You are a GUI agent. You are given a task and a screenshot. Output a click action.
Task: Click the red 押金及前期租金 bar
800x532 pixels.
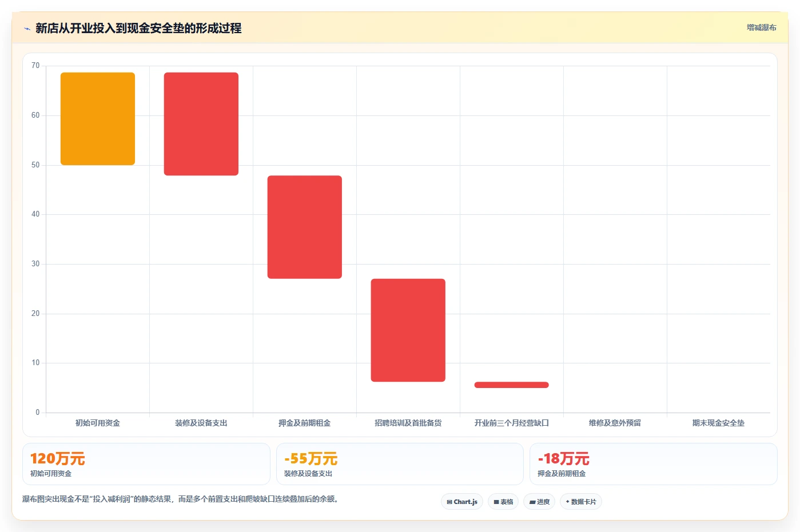click(x=305, y=227)
